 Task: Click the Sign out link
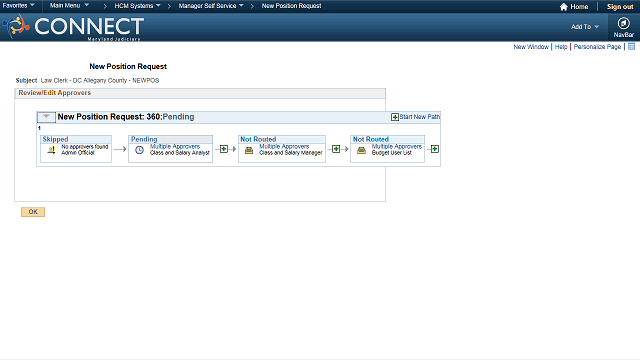pos(620,7)
